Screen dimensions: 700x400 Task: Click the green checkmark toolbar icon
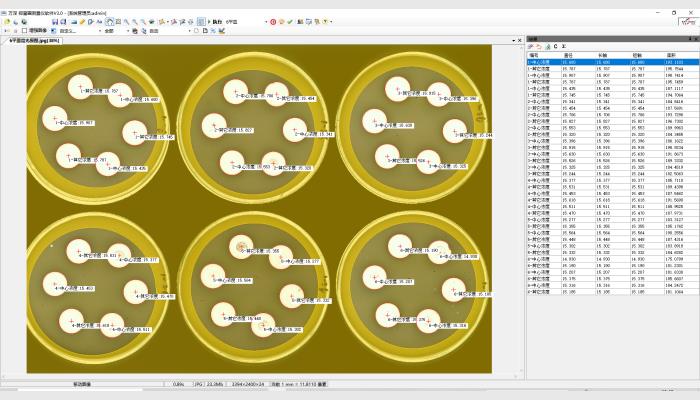click(x=290, y=21)
